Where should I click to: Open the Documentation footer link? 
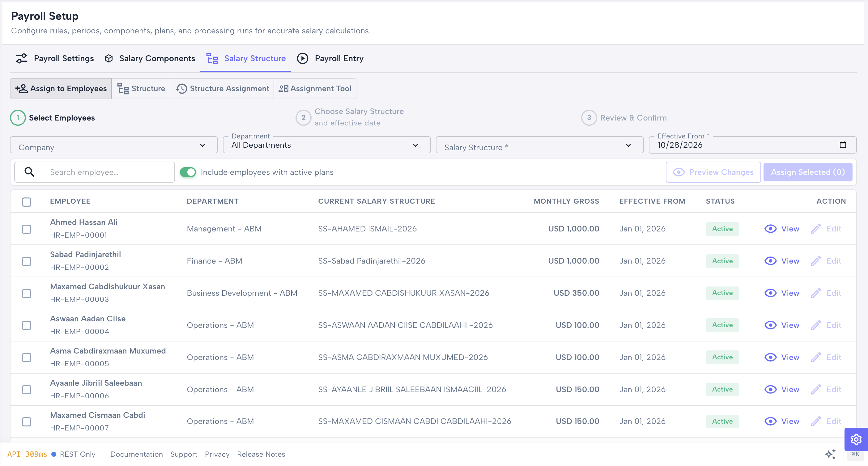coord(136,454)
